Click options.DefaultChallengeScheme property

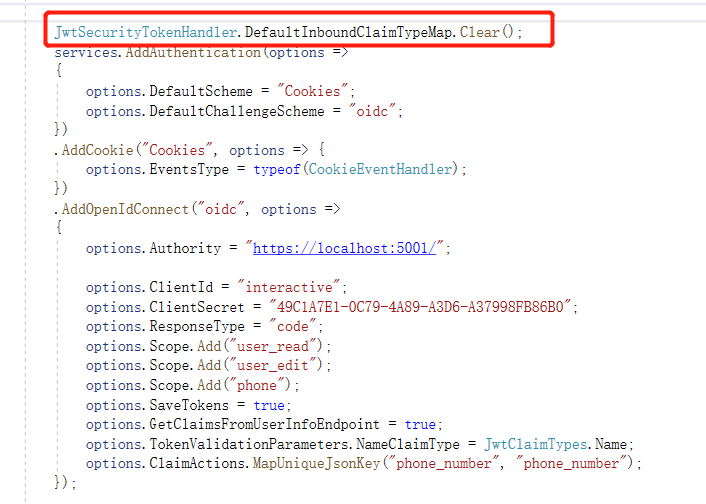coord(205,111)
